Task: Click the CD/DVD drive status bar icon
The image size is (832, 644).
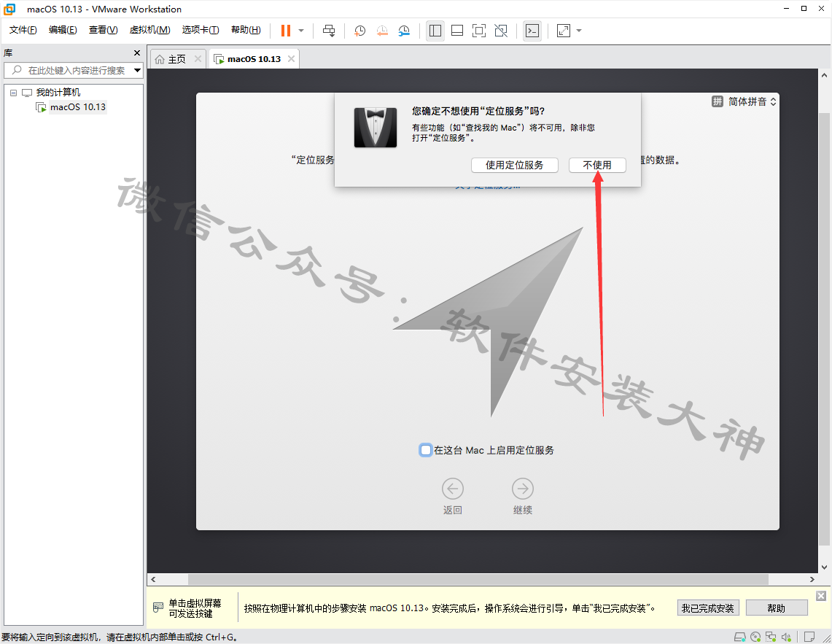Action: [755, 637]
